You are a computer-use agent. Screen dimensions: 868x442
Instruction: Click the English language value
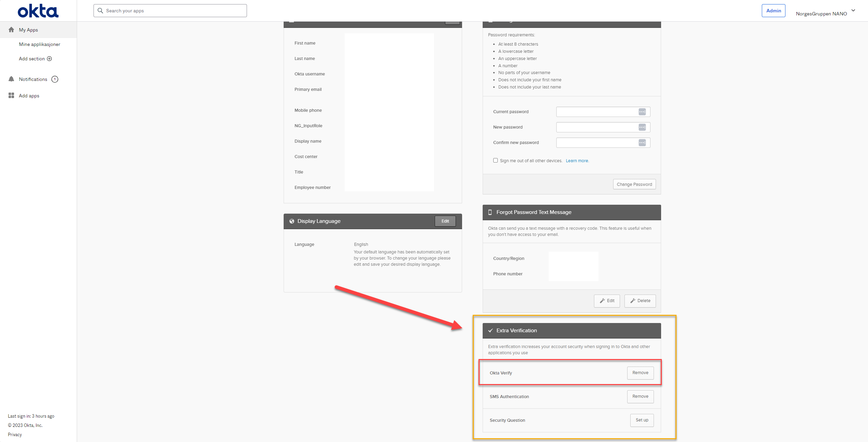(x=361, y=244)
